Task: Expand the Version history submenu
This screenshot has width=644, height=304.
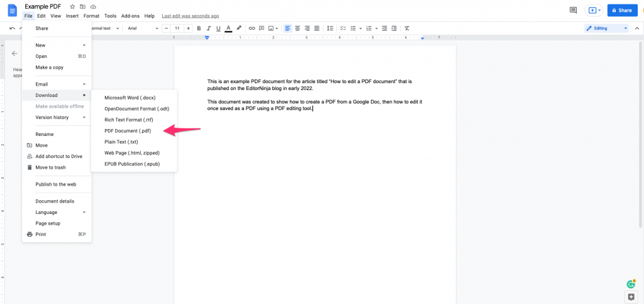Action: [57, 118]
